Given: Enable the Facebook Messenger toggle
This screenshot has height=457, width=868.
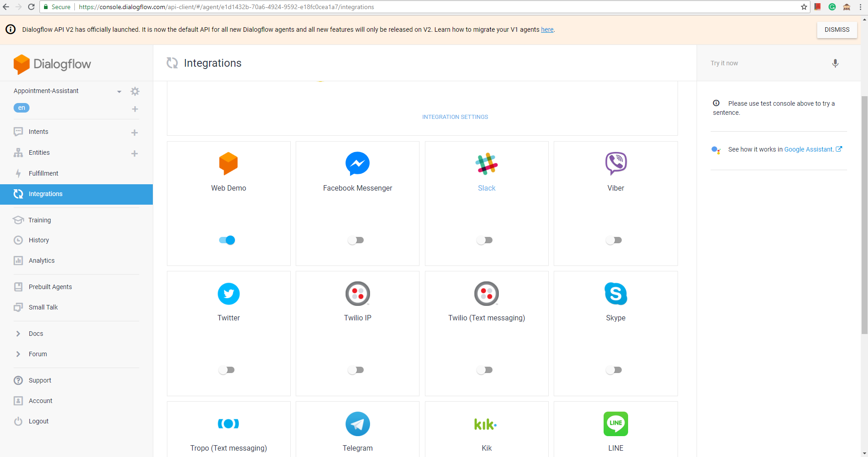Looking at the screenshot, I should point(356,240).
